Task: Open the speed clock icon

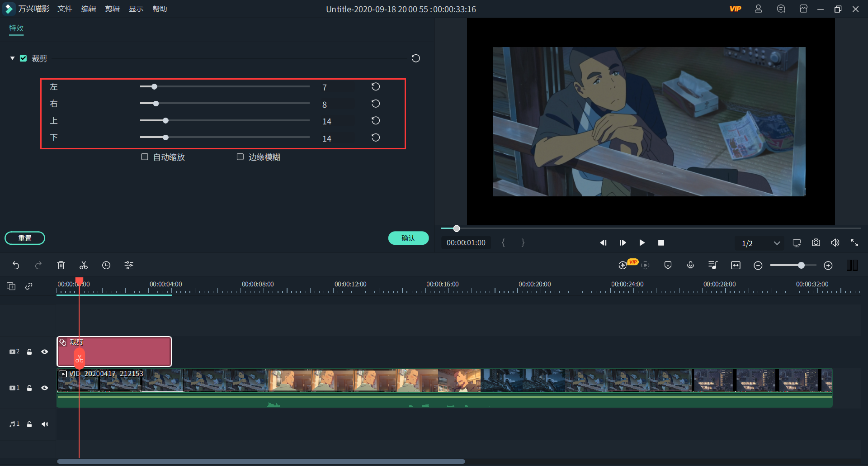Action: [x=106, y=266]
